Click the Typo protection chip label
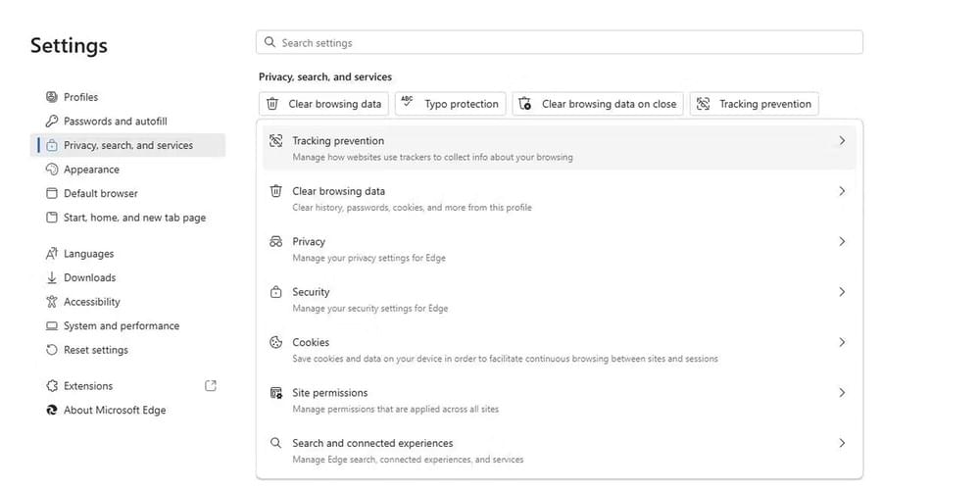 (x=462, y=104)
